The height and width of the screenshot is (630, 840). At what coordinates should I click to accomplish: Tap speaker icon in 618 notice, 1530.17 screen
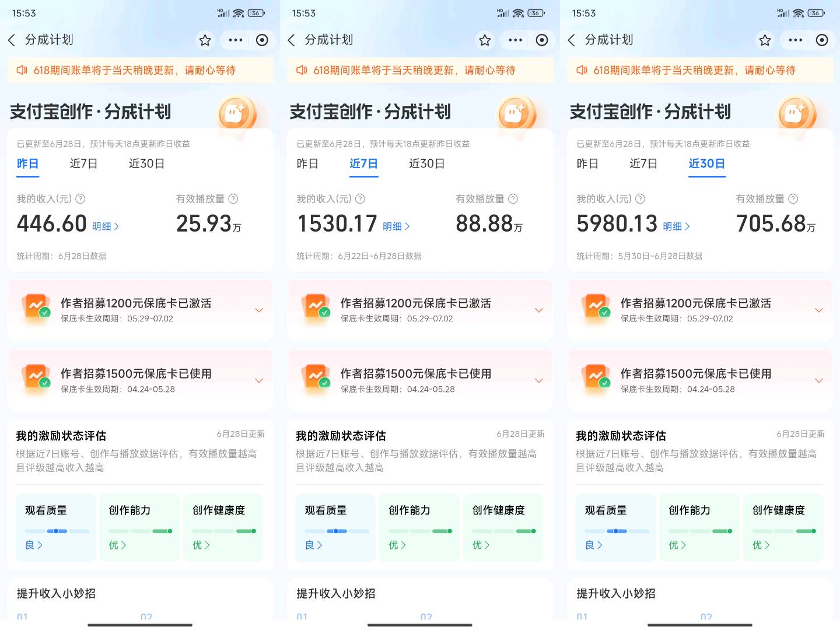click(x=302, y=70)
